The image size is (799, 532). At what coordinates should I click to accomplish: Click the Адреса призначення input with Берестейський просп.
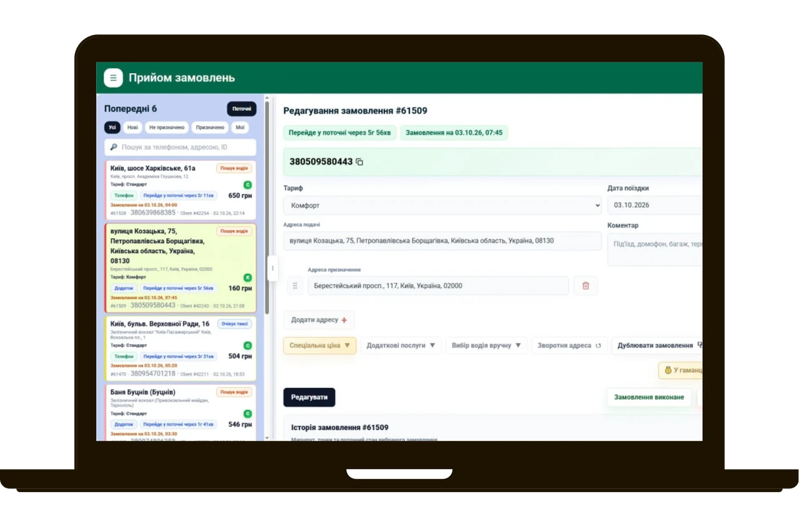pyautogui.click(x=438, y=286)
